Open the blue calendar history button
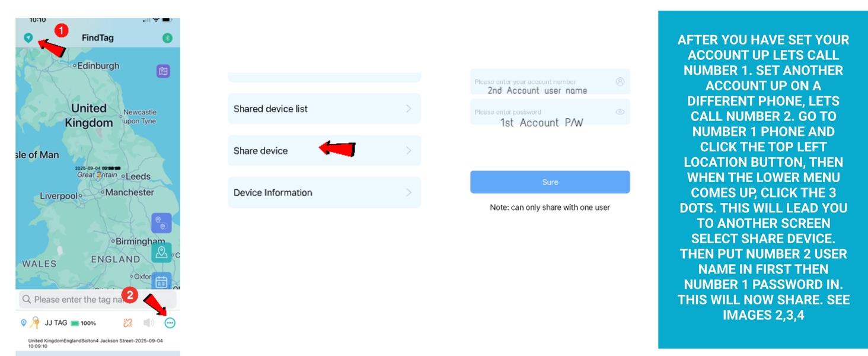The height and width of the screenshot is (356, 868). point(161,281)
